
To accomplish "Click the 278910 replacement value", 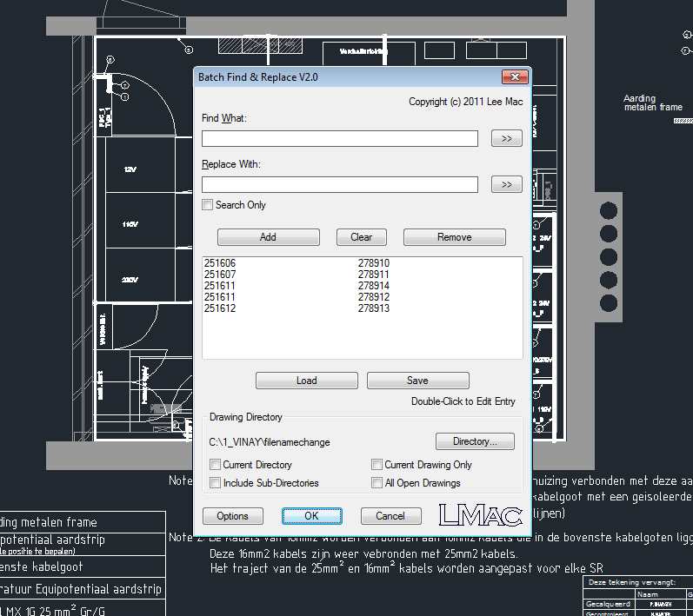I will (x=374, y=263).
